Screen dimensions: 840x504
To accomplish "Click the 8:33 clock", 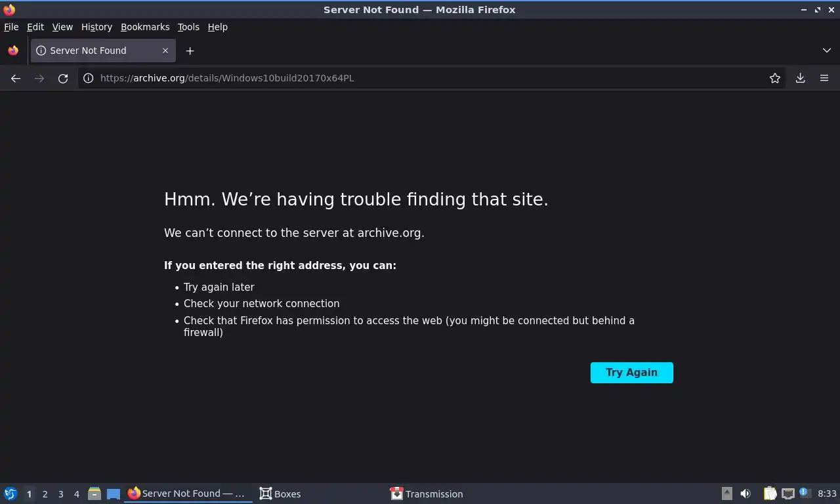I will 827,493.
